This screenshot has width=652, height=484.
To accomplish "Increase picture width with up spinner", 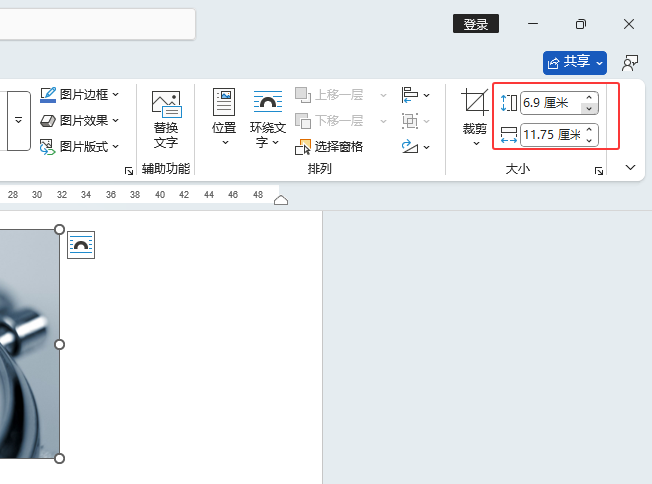I will 589,130.
